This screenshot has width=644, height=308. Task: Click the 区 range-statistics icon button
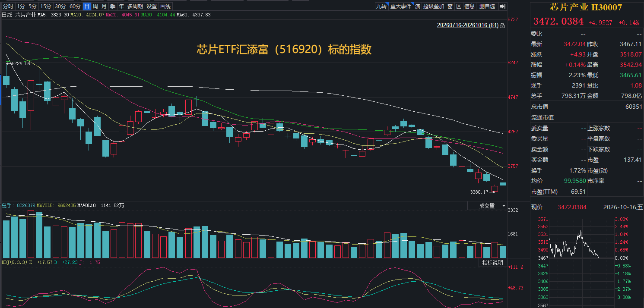tap(459, 6)
